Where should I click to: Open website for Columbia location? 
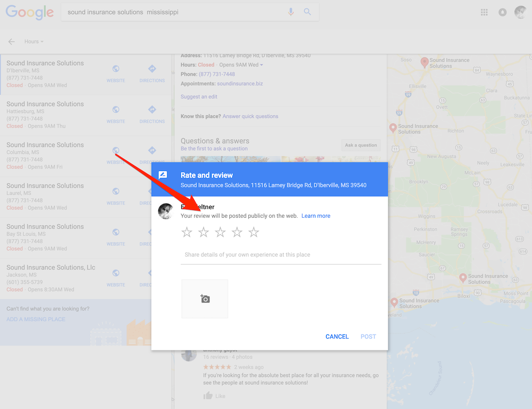pyautogui.click(x=115, y=156)
